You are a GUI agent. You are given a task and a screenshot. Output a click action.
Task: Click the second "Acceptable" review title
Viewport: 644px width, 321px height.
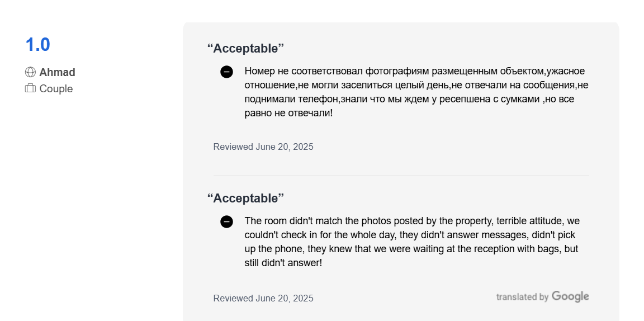pyautogui.click(x=245, y=199)
